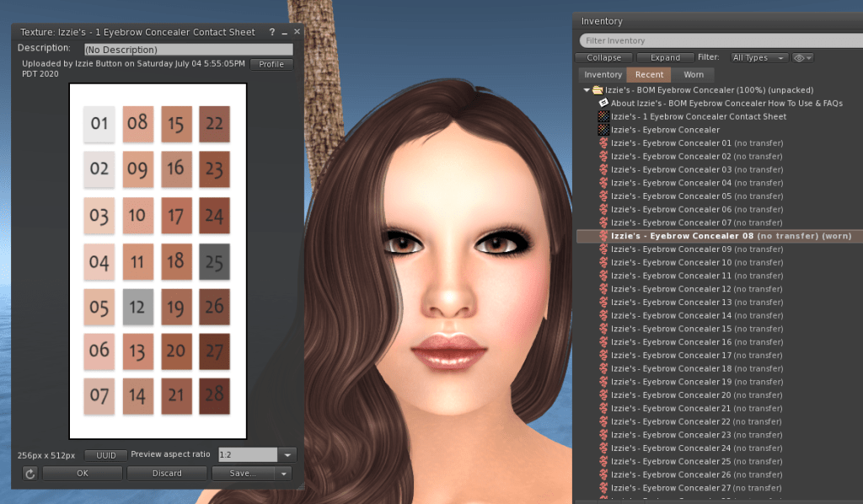The image size is (863, 504).
Task: Collapse all folders using the Collapse button
Action: coord(603,56)
